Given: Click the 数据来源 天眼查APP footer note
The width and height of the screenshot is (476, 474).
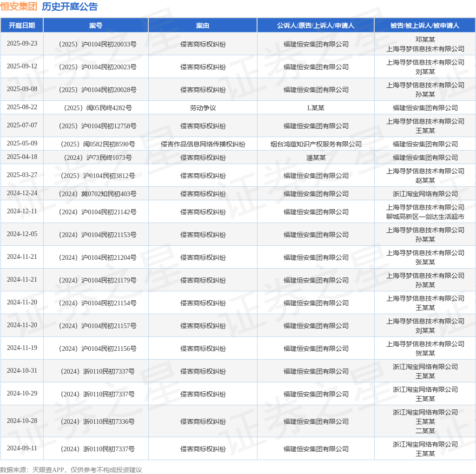Looking at the screenshot, I should [x=71, y=470].
